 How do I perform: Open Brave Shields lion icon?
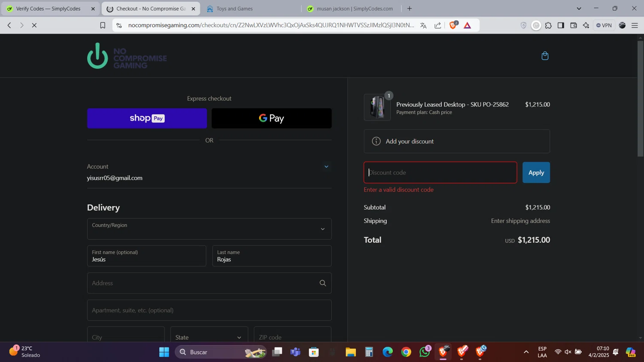click(453, 25)
